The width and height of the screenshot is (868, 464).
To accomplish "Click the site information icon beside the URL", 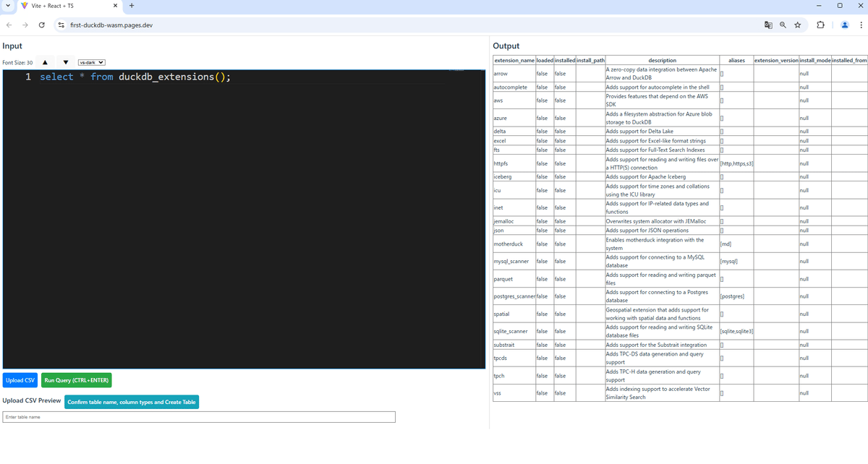I will pos(61,24).
